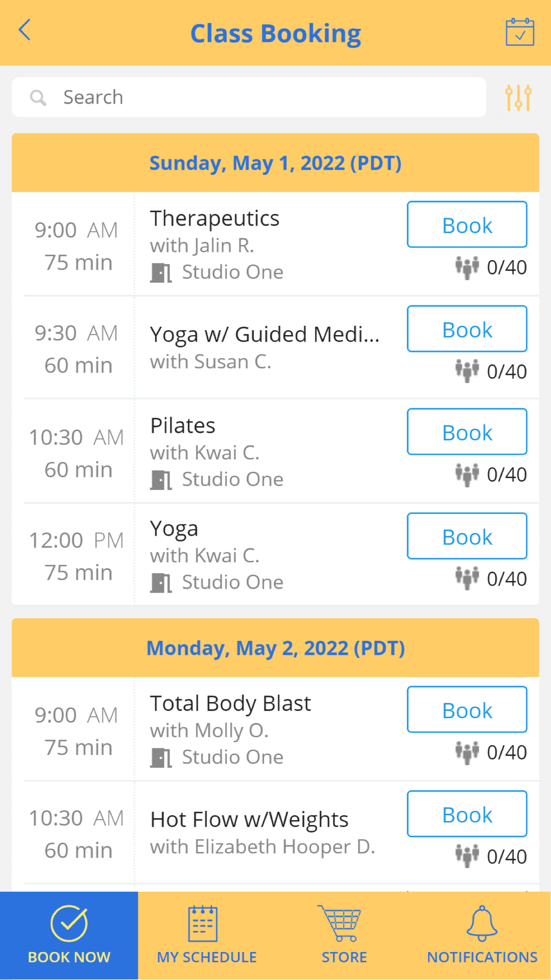This screenshot has width=551, height=980.
Task: Open the filter sliders icon
Action: [518, 98]
